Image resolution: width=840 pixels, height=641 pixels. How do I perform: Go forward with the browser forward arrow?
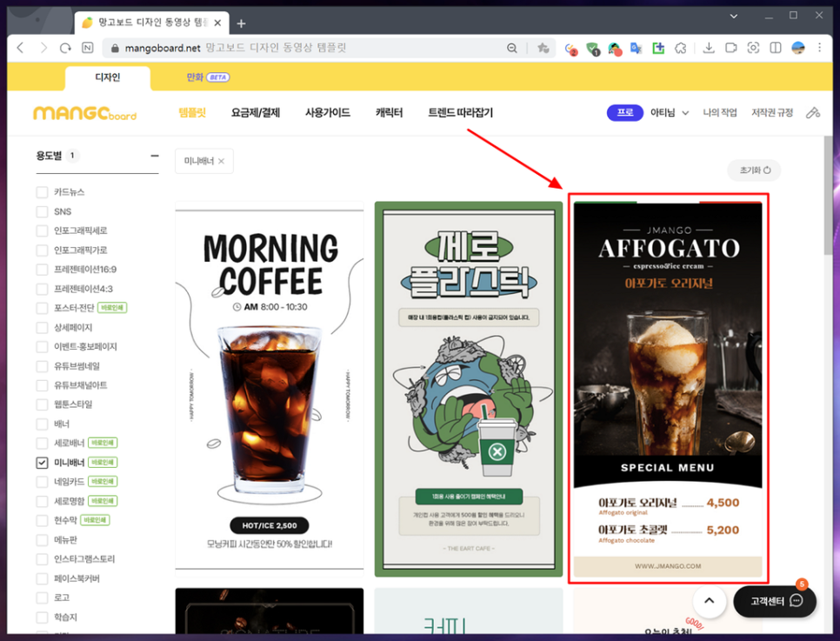coord(43,48)
